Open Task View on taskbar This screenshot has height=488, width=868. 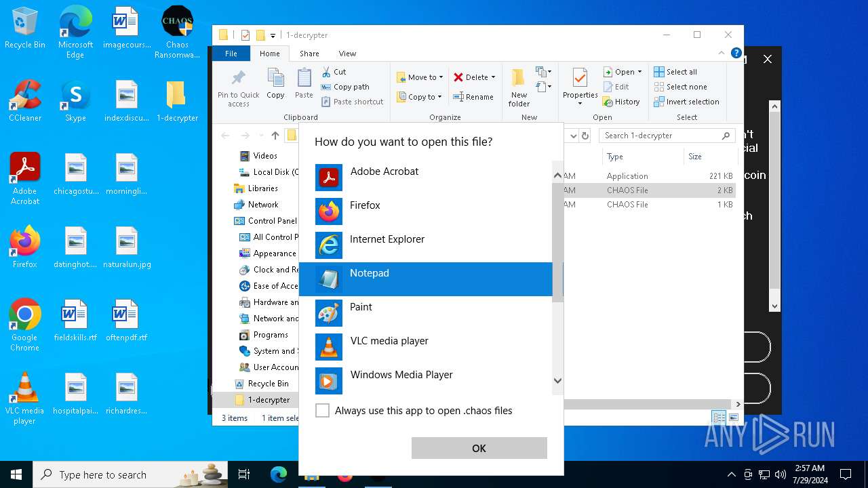click(x=244, y=474)
